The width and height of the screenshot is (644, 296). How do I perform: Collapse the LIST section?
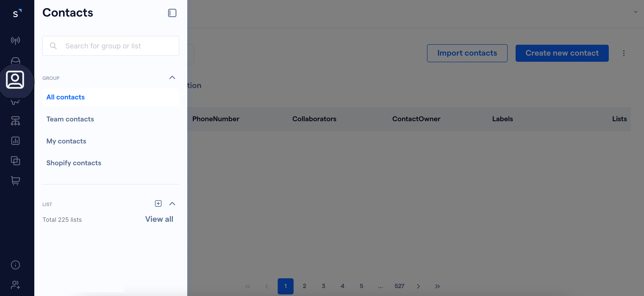[x=172, y=203]
